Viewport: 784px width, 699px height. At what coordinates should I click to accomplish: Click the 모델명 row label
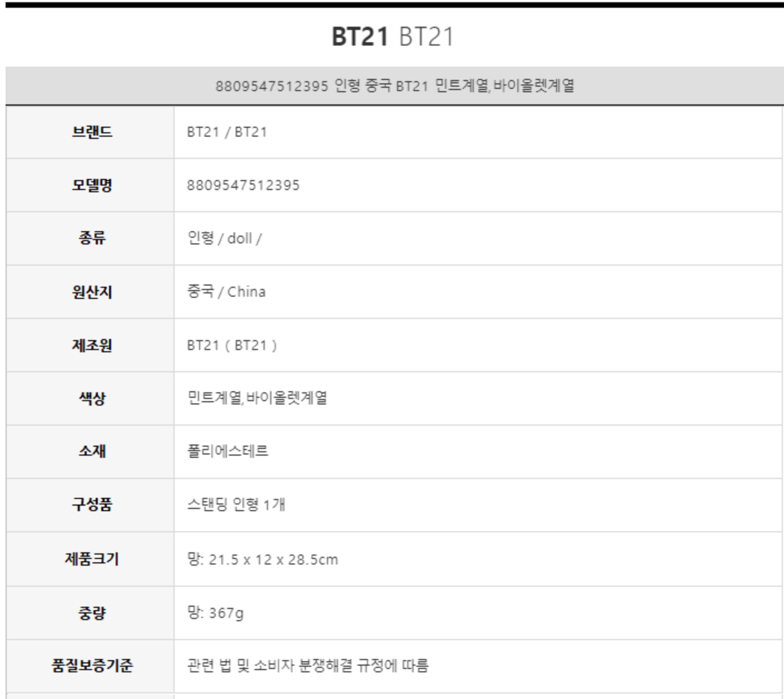click(92, 185)
